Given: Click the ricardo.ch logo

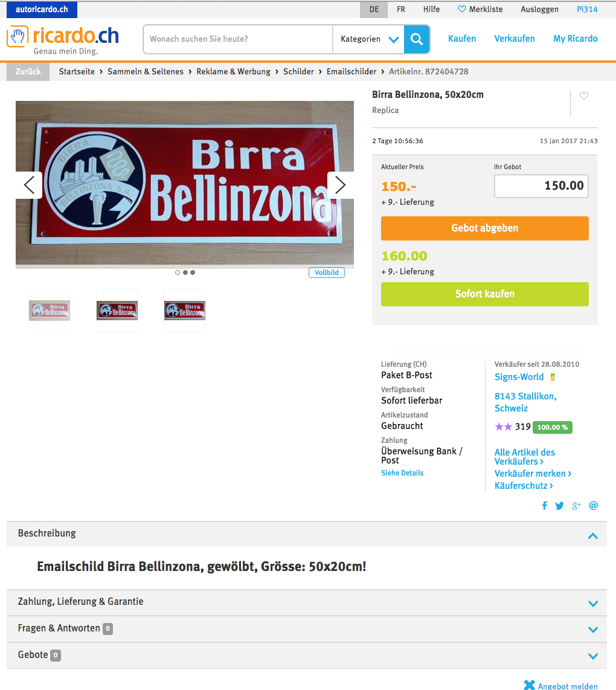Looking at the screenshot, I should pos(63,40).
